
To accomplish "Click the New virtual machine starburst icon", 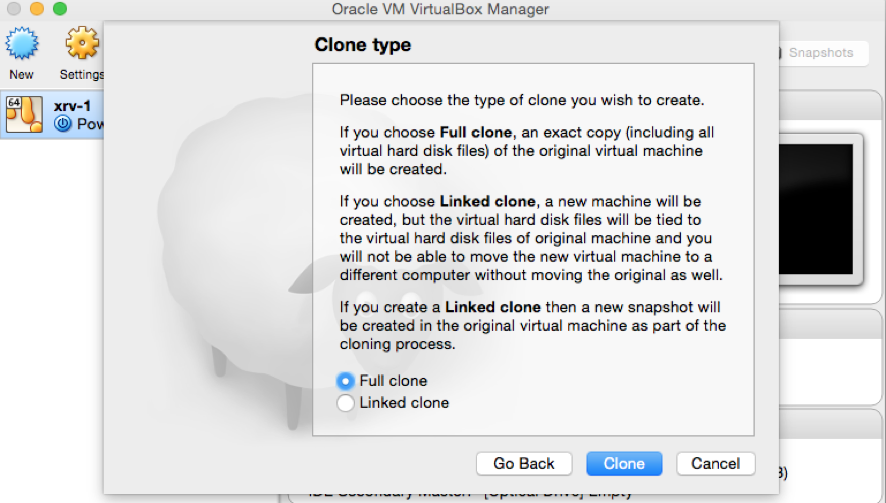I will tap(21, 43).
